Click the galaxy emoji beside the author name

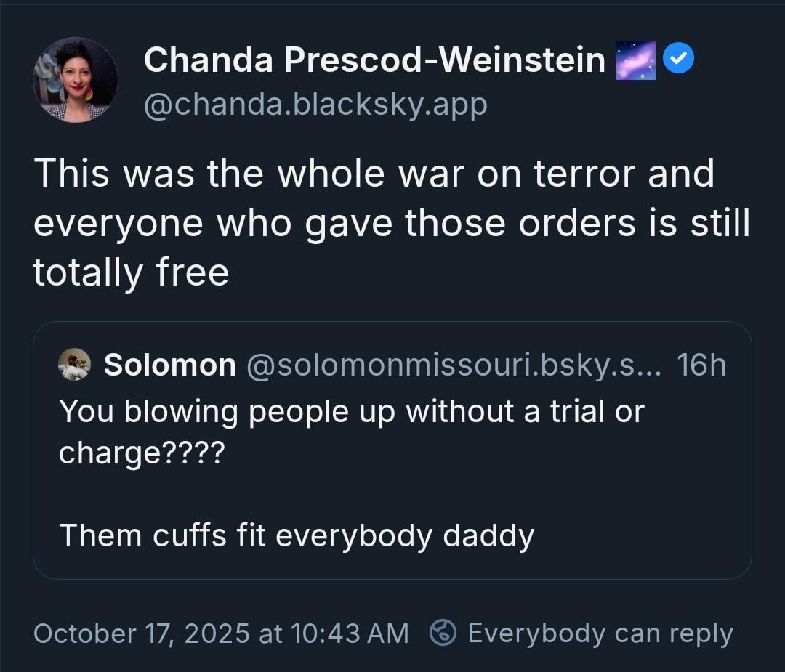click(635, 60)
